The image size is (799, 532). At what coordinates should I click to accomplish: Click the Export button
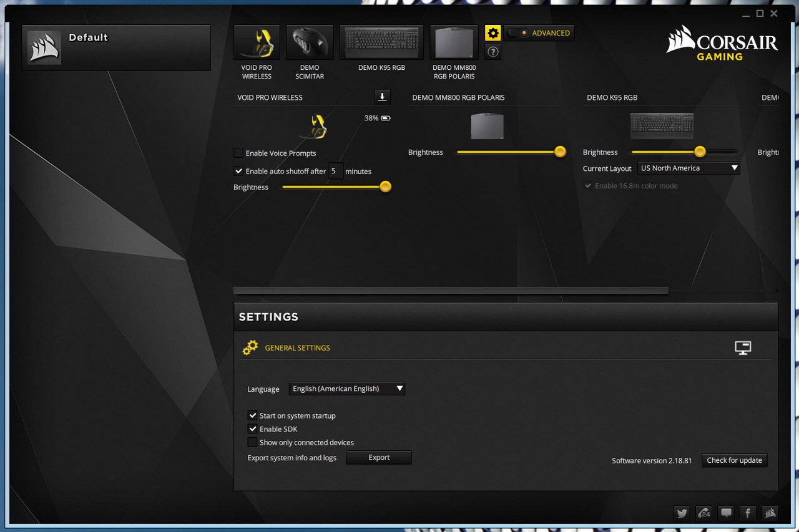379,458
